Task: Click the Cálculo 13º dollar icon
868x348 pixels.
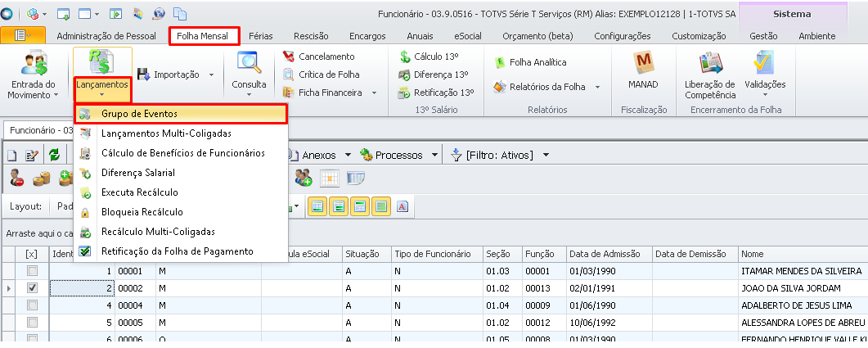Action: click(x=405, y=56)
